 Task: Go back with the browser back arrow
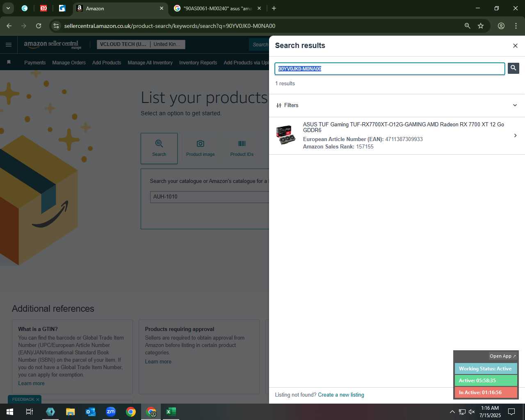point(9,26)
